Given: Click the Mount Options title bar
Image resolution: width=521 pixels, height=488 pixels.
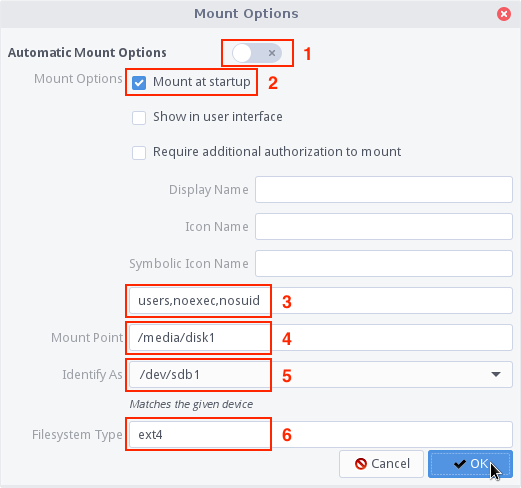Looking at the screenshot, I should (247, 14).
